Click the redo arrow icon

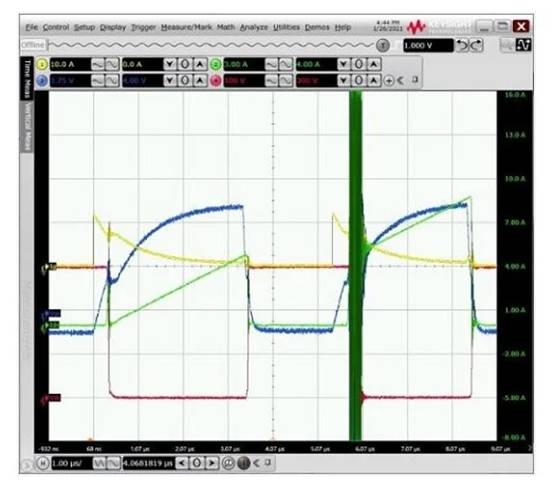(x=476, y=45)
